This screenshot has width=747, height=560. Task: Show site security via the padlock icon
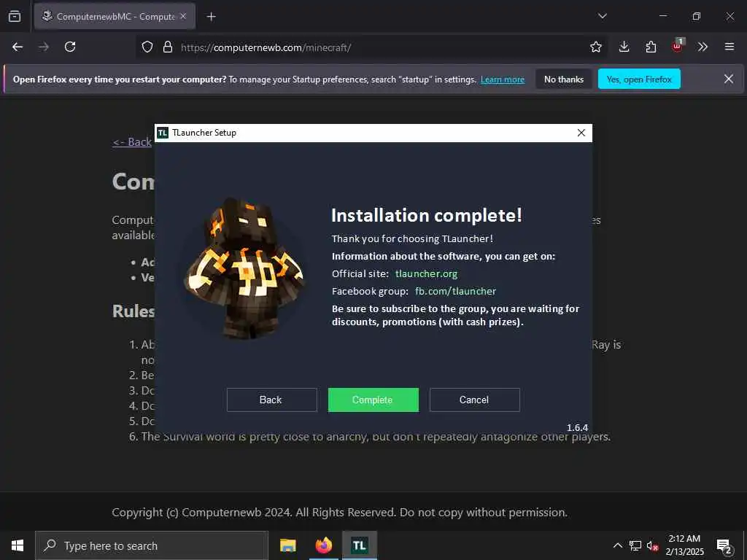pos(167,47)
